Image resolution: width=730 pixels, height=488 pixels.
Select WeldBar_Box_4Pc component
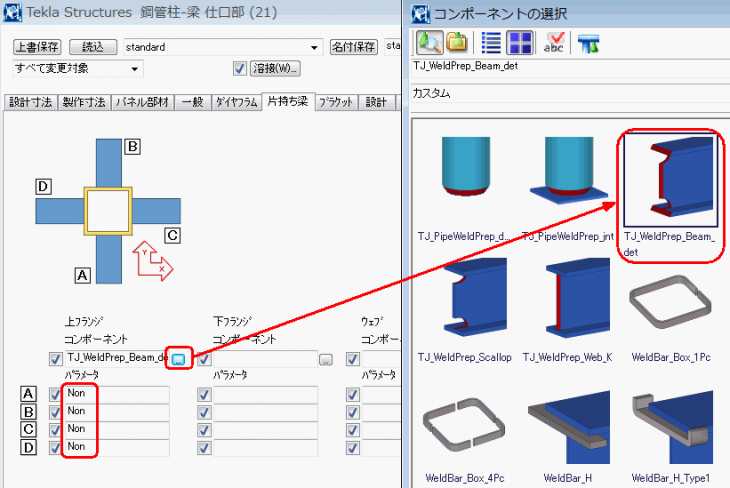pyautogui.click(x=464, y=424)
